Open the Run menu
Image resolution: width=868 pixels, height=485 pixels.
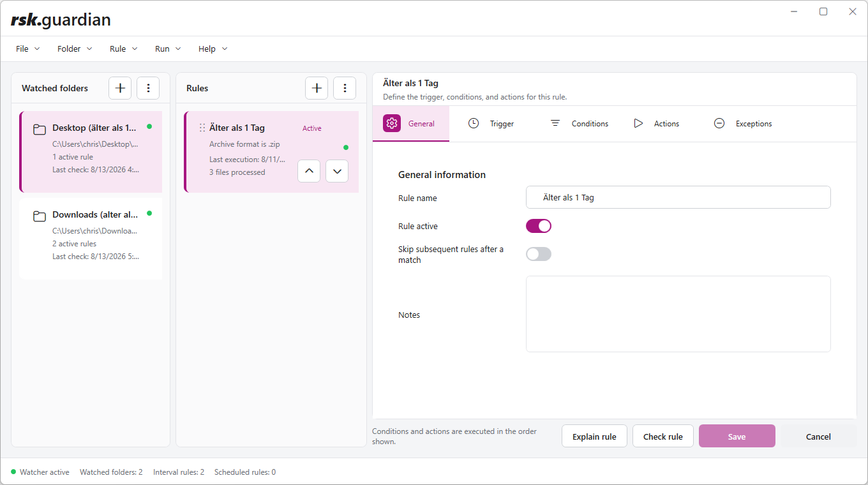(168, 48)
